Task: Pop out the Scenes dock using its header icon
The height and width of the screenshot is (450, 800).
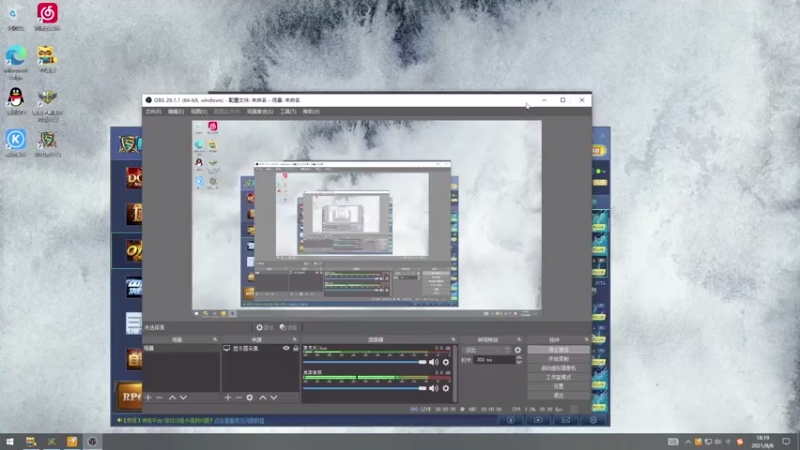Action: (x=215, y=339)
